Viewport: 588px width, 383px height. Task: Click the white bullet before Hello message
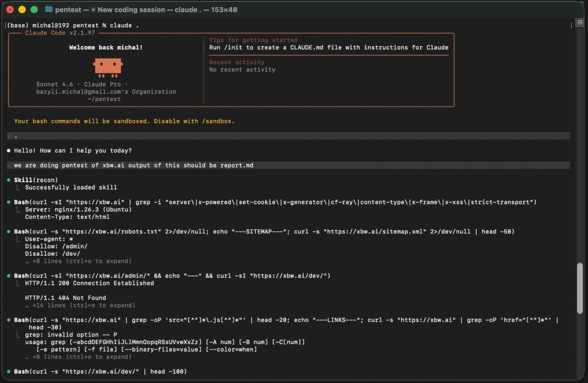click(9, 151)
